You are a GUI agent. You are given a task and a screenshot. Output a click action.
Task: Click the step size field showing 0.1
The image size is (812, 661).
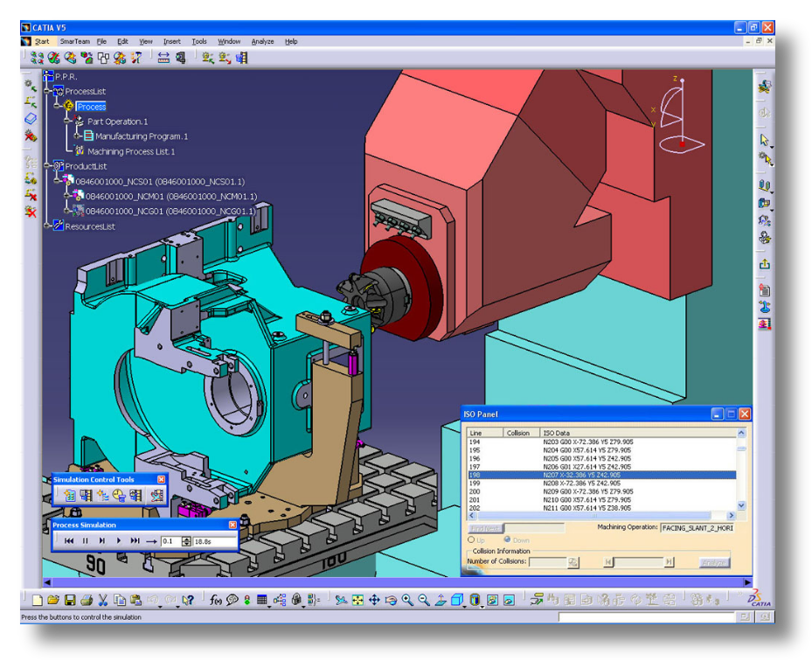pos(170,541)
